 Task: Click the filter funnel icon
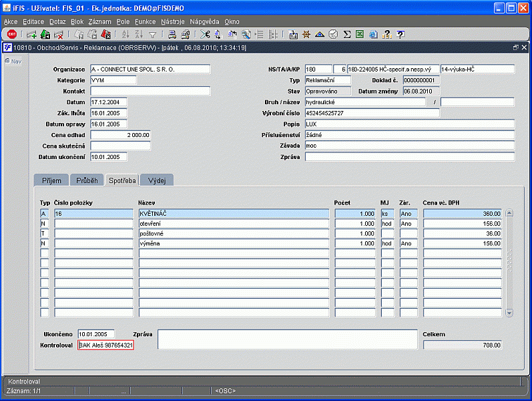[153, 35]
